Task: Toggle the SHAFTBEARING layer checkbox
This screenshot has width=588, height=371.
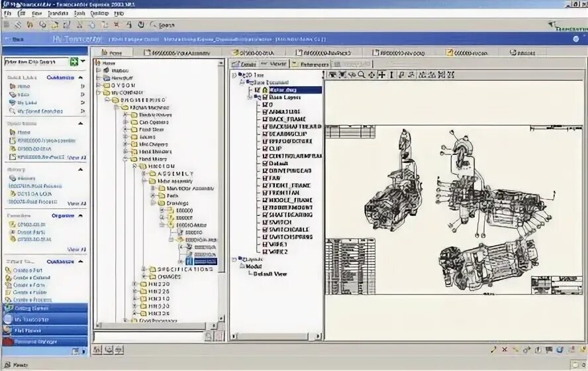Action: coord(265,215)
